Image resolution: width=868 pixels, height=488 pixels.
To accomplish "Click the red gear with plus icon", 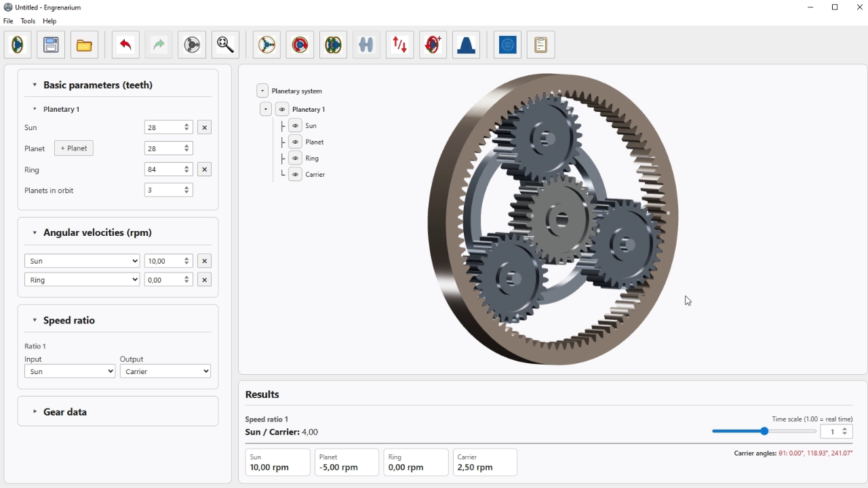I will tap(433, 45).
